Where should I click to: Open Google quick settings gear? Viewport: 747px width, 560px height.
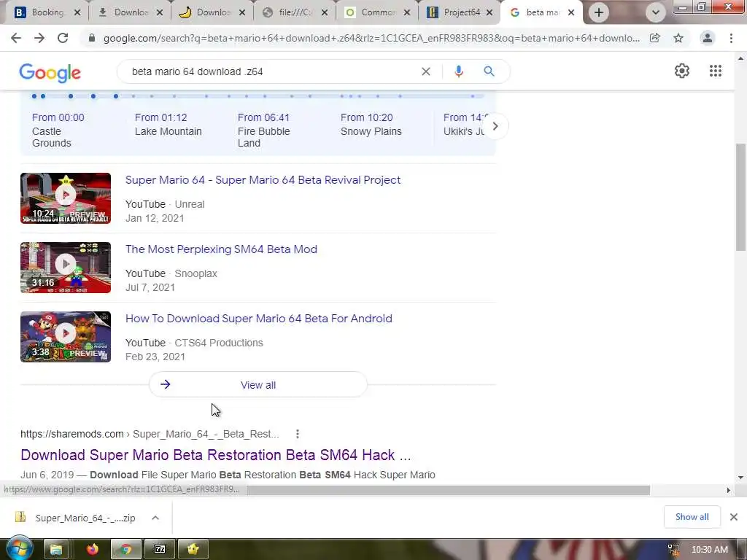pos(682,71)
